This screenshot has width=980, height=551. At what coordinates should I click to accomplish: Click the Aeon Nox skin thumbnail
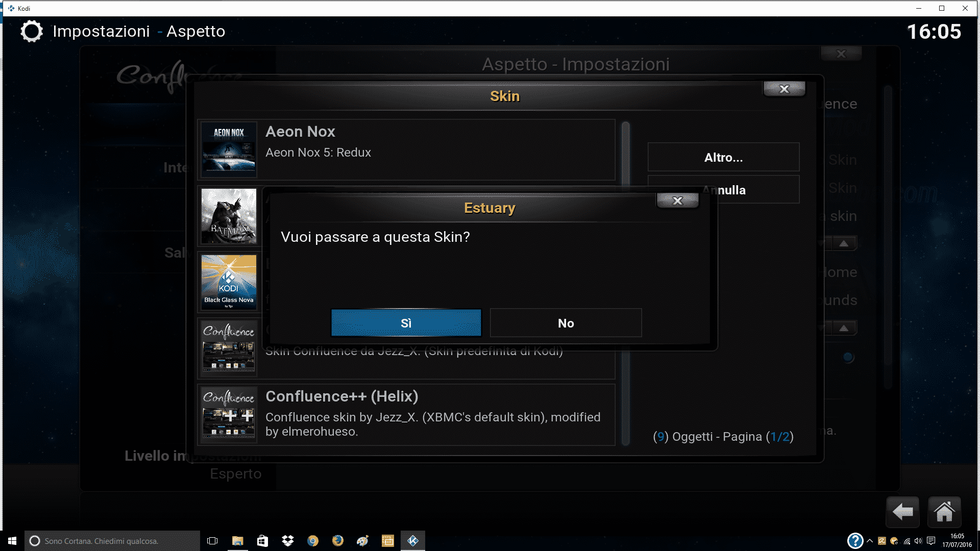[229, 149]
